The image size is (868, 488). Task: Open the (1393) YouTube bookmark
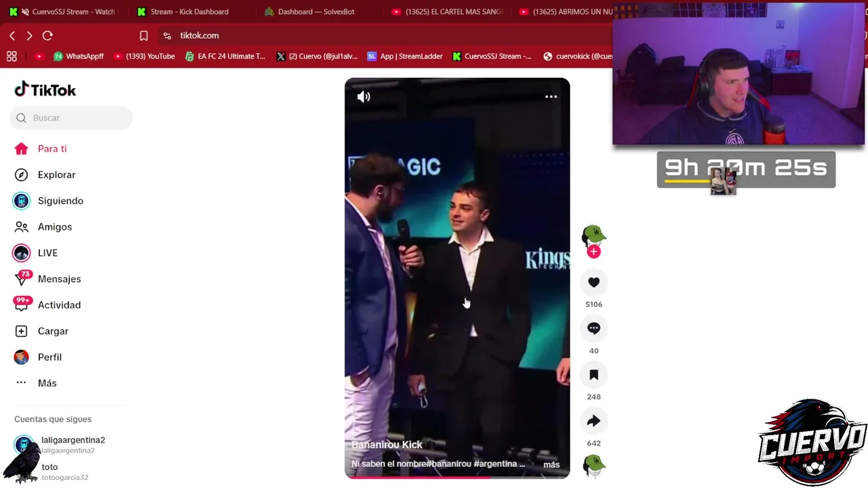[144, 56]
